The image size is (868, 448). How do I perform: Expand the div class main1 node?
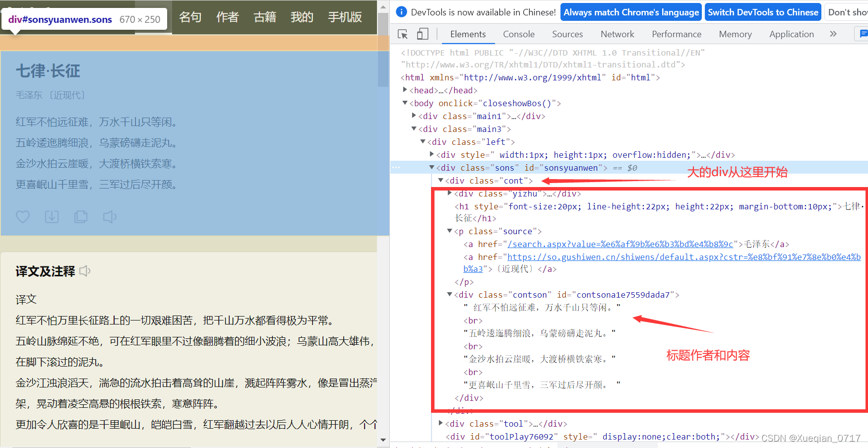click(414, 116)
